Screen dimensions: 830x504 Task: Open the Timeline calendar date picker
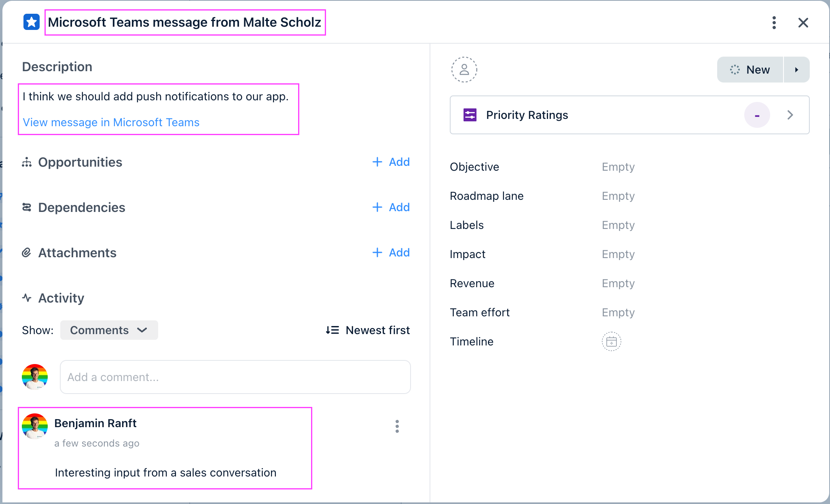612,341
